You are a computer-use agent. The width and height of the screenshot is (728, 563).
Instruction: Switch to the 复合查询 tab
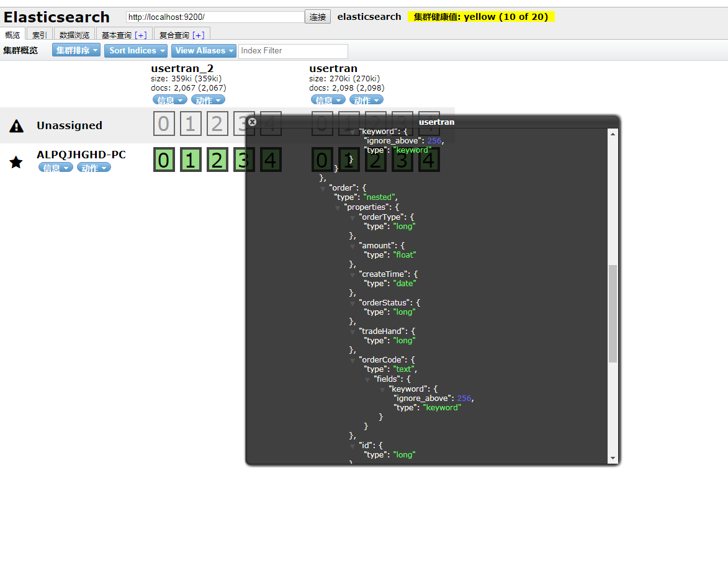(174, 35)
